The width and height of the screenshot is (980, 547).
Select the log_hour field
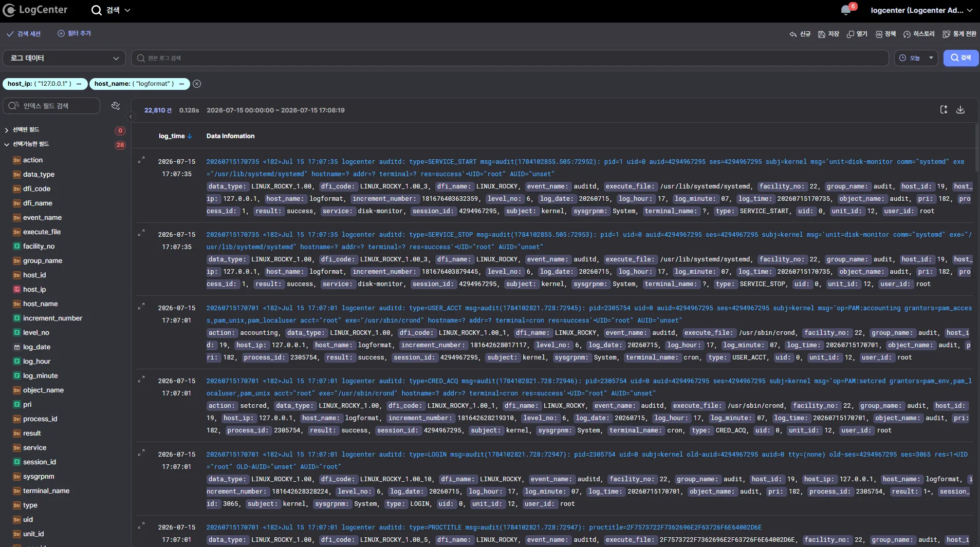36,362
